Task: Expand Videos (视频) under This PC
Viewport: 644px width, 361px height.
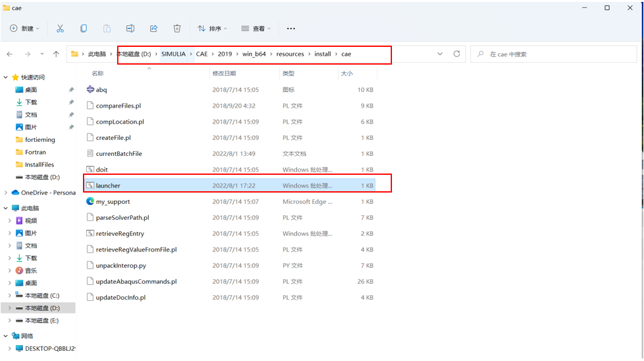Action: tap(9, 220)
